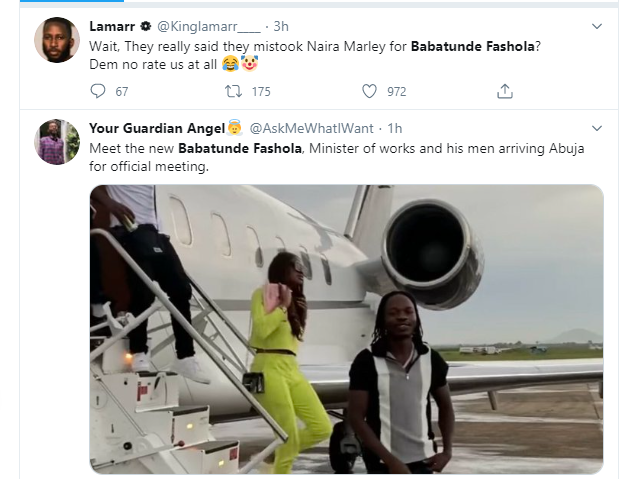This screenshot has height=479, width=635.
Task: Open the chevron menu on Guardian Angel's tweet
Action: pos(597,129)
